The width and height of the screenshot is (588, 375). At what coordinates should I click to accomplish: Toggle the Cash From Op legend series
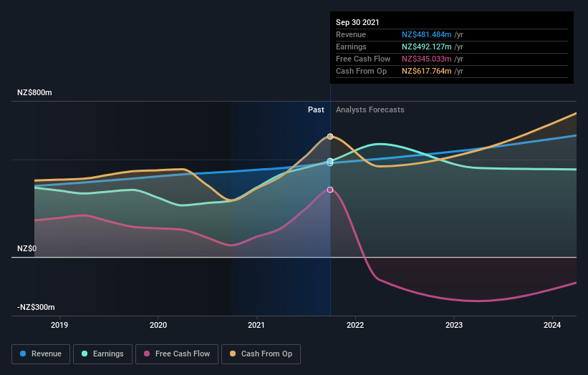[261, 354]
